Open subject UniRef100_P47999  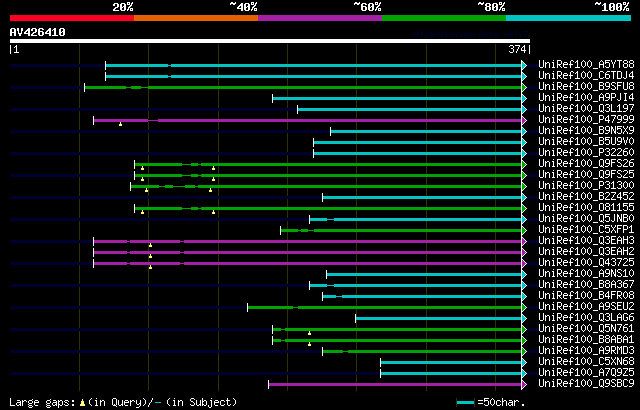click(586, 120)
